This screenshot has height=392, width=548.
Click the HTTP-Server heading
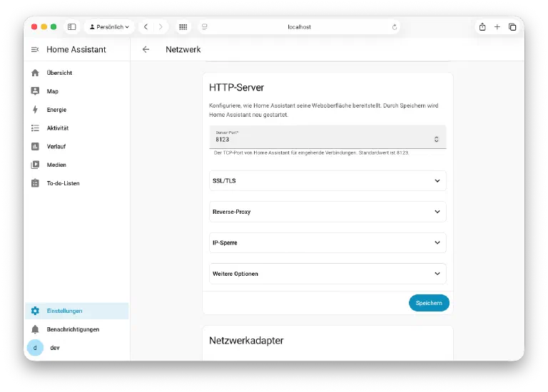click(237, 87)
